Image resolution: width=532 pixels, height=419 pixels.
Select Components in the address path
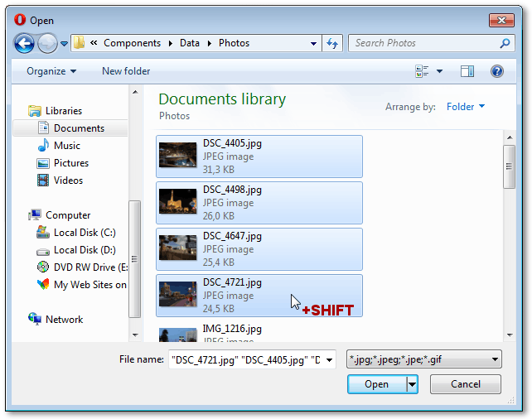[132, 43]
